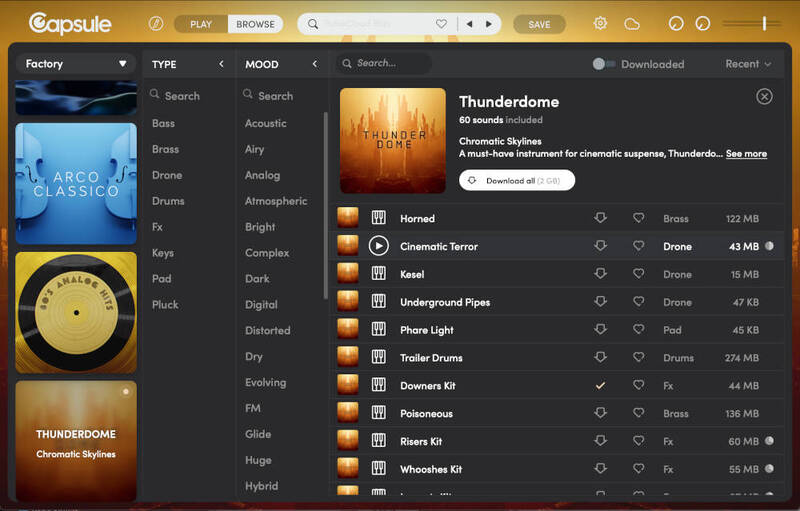Click the See more link

746,154
